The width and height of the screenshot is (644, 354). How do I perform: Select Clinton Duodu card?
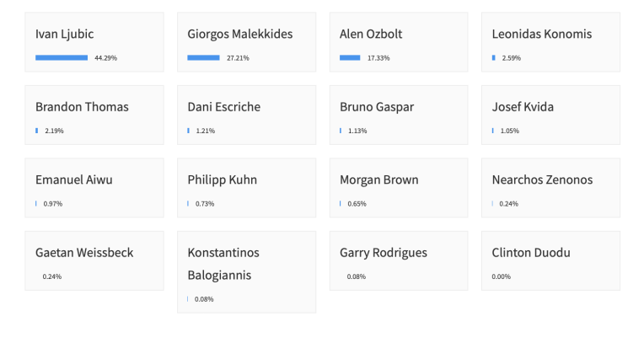tap(550, 260)
